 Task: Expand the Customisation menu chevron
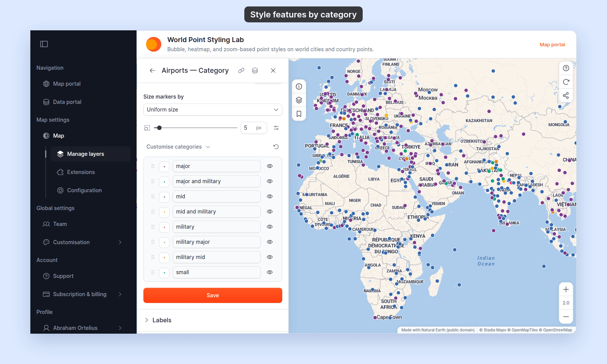(120, 242)
